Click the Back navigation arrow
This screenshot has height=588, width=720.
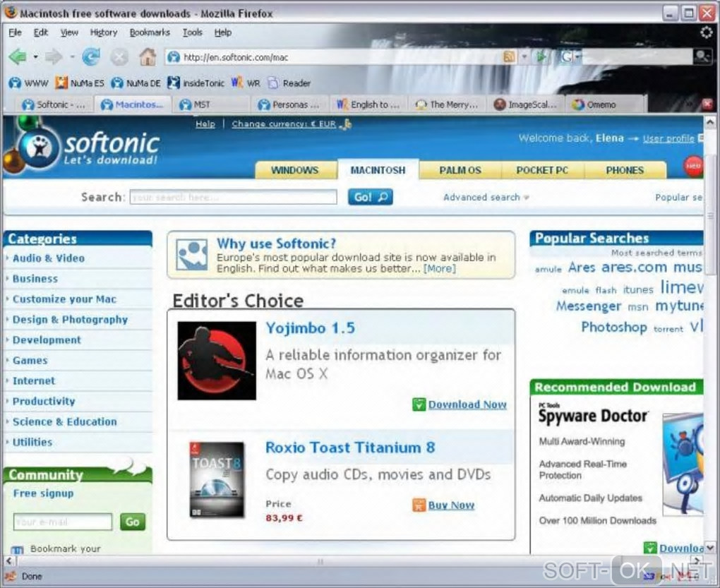coord(18,57)
